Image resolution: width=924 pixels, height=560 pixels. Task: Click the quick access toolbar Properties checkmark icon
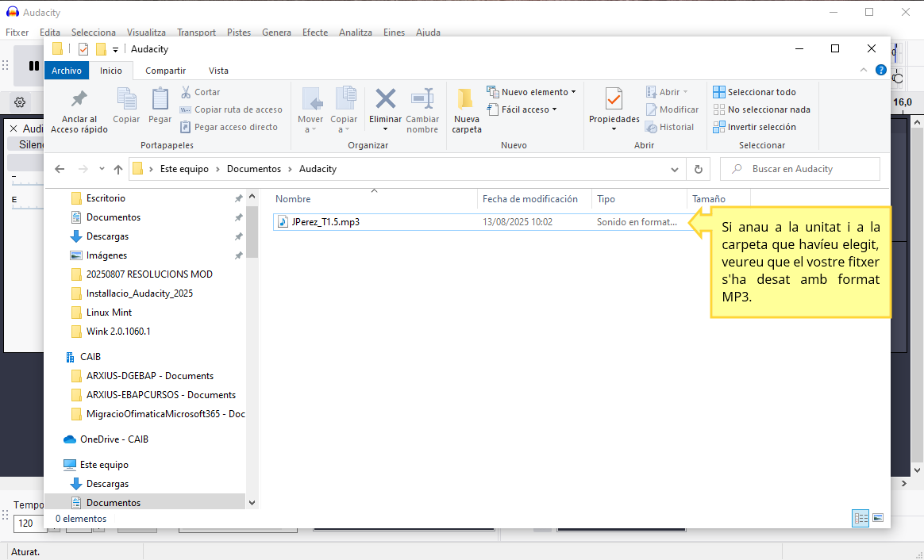pos(83,49)
